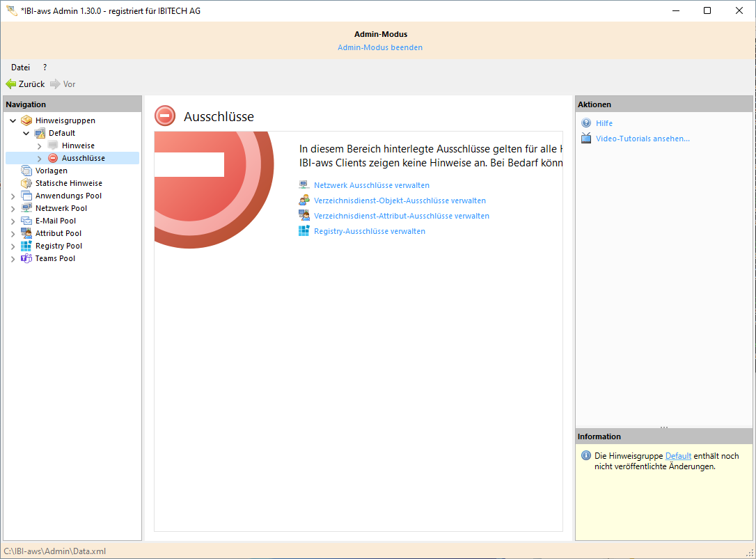This screenshot has width=756, height=559.
Task: Click the Statische Hinweise icon
Action: tap(26, 183)
